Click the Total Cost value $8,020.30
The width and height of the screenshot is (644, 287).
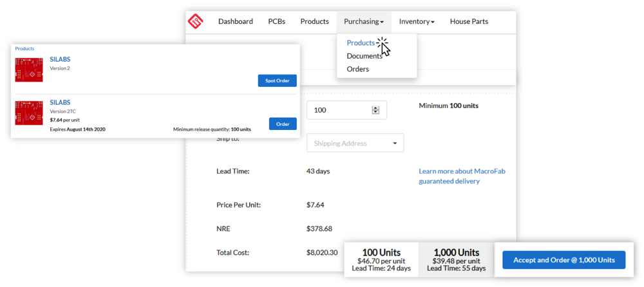(x=322, y=252)
